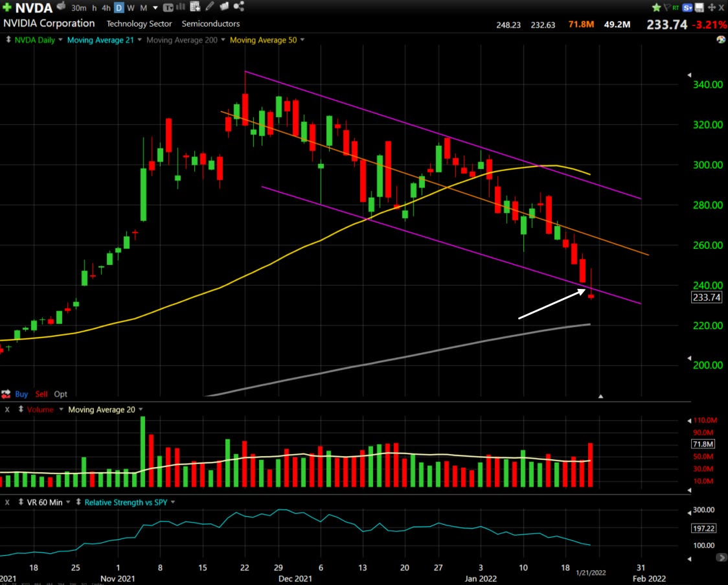Screen dimensions: 728x585
Task: Click the trade arrows icon beside Buy
Action: pos(6,394)
